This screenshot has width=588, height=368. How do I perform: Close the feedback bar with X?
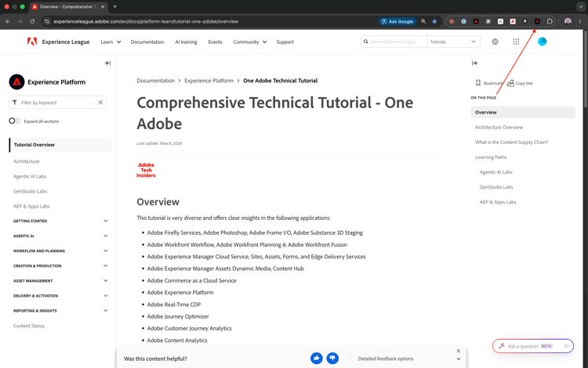click(459, 351)
